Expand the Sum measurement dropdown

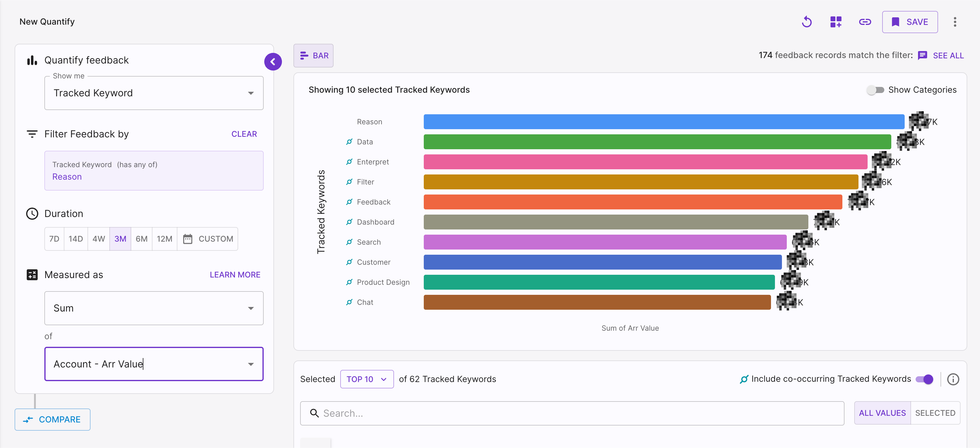154,308
